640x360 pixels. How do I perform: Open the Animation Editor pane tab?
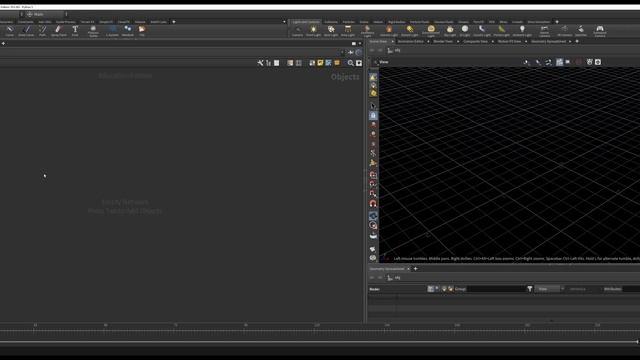point(410,41)
